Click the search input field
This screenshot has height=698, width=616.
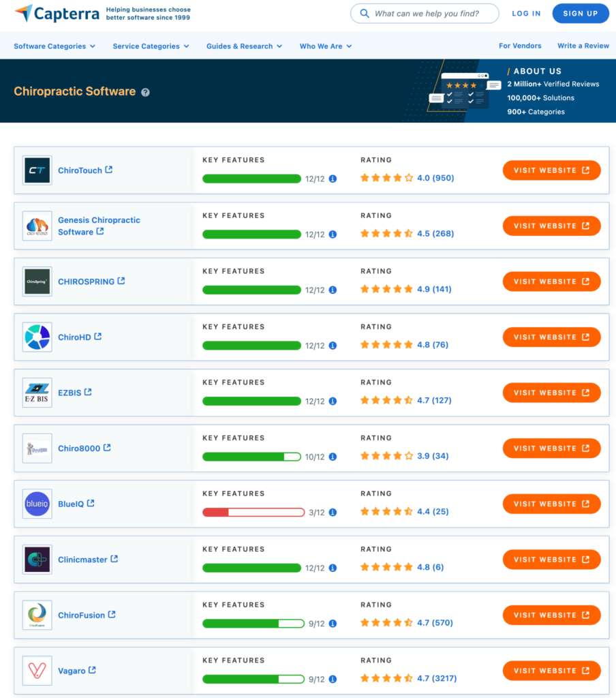click(425, 14)
